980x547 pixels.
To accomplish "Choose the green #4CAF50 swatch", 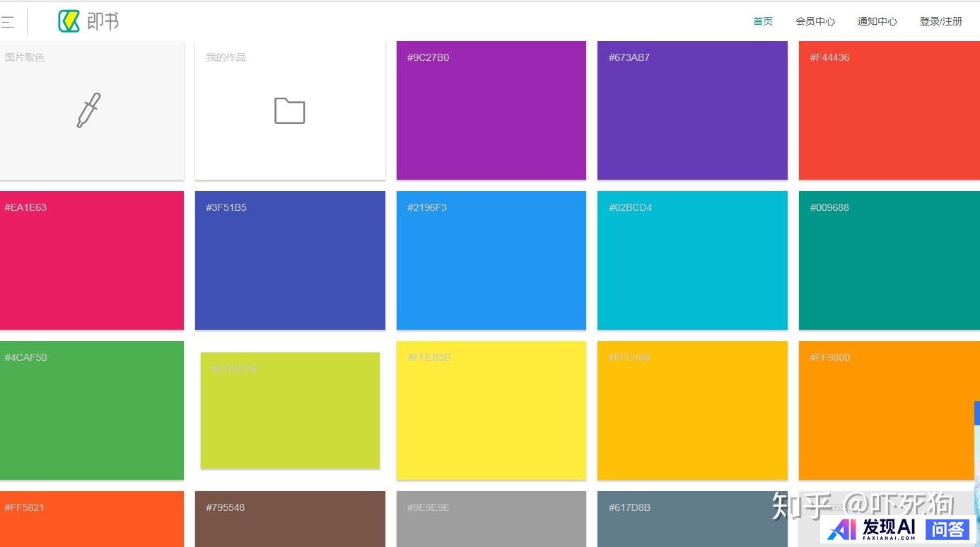I will pos(91,410).
